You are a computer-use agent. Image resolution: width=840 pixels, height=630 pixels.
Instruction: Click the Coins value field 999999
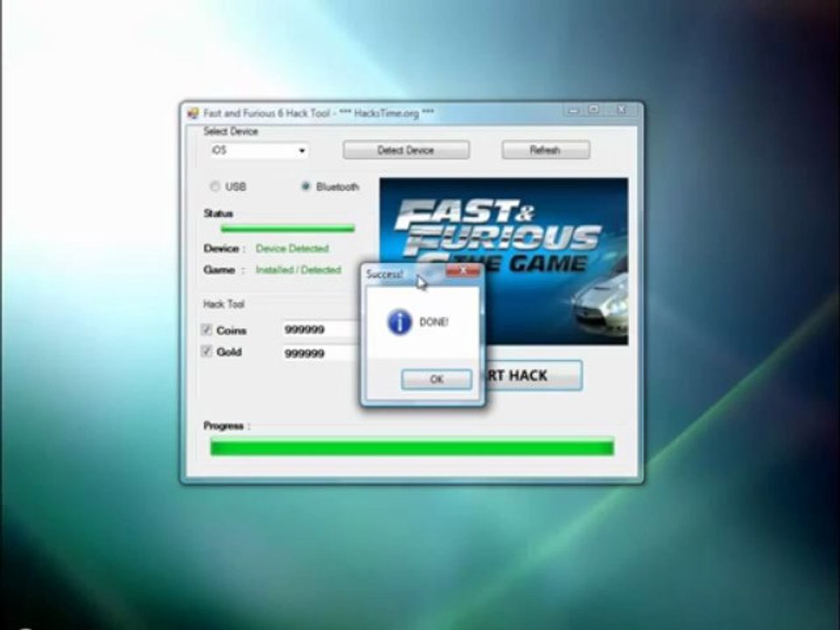click(321, 330)
